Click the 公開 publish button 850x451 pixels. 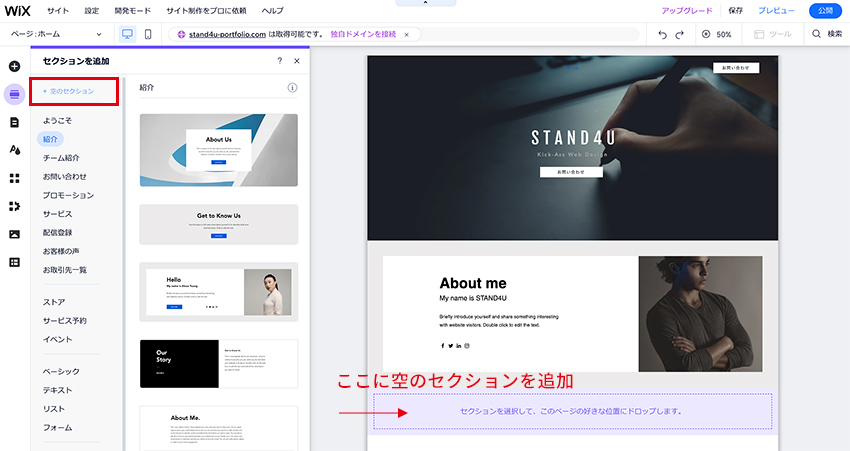coord(825,10)
